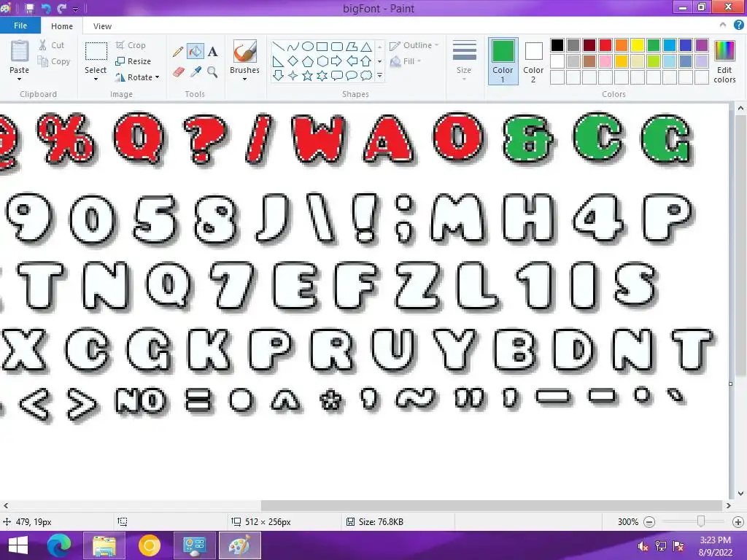This screenshot has height=560, width=747.
Task: Click the zoom slider handle
Action: tap(701, 522)
